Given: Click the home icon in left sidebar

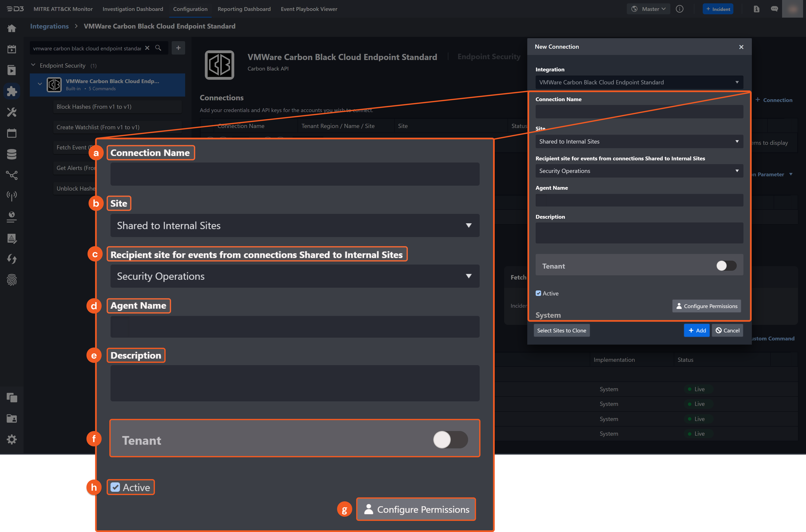Looking at the screenshot, I should tap(12, 28).
